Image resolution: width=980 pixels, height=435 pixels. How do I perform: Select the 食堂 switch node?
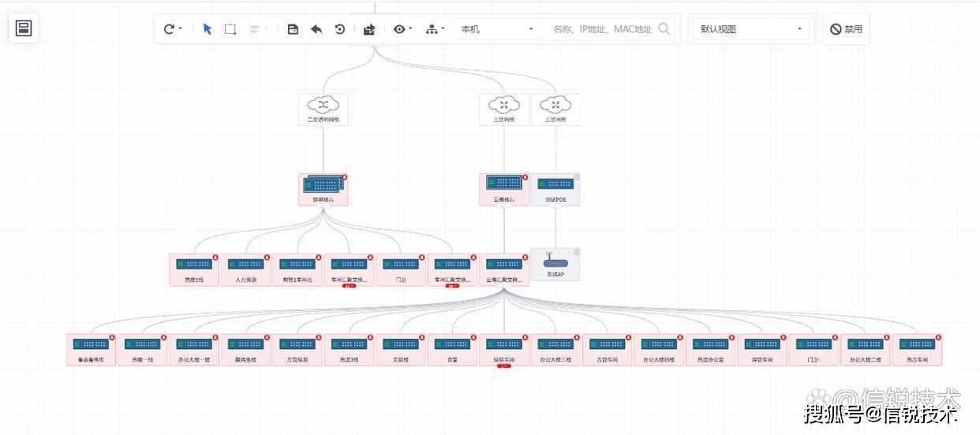coord(452,349)
